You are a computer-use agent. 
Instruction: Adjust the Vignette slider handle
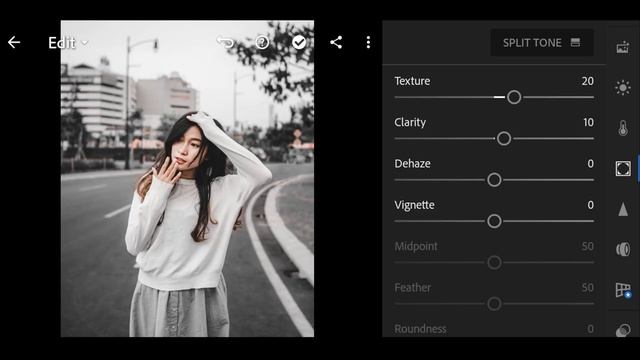pyautogui.click(x=494, y=221)
